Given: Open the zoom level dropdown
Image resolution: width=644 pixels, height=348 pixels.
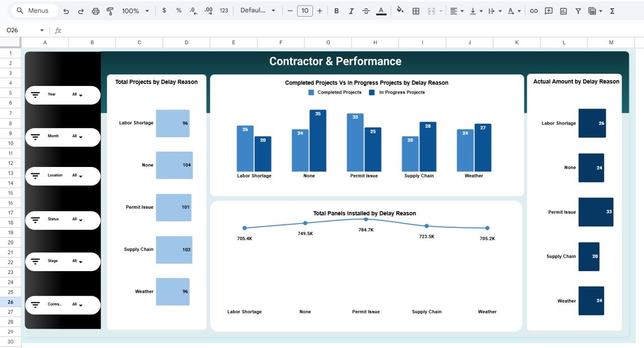Looking at the screenshot, I should [134, 10].
